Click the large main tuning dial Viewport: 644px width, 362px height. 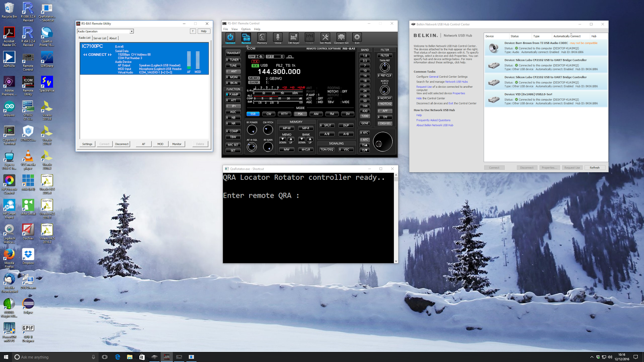click(x=382, y=142)
